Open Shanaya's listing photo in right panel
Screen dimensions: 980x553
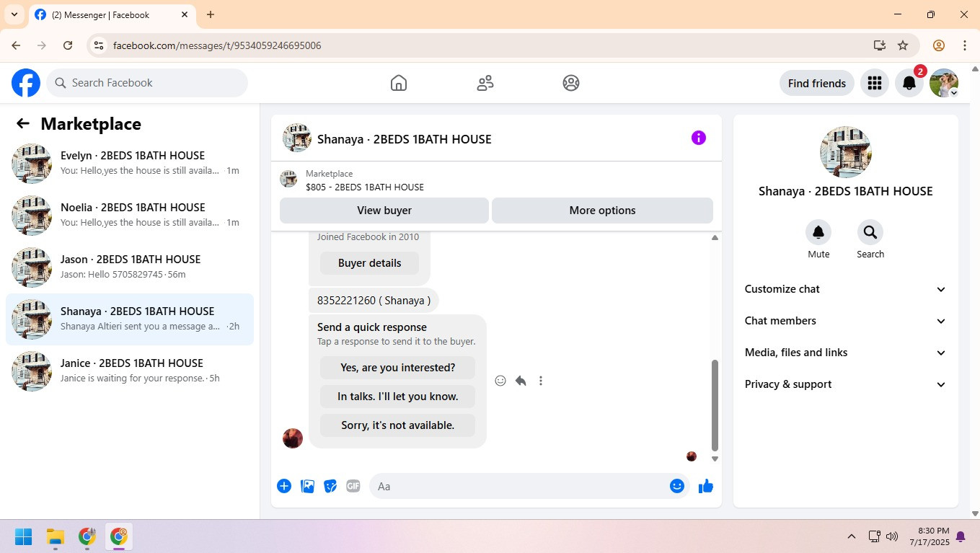(x=846, y=152)
